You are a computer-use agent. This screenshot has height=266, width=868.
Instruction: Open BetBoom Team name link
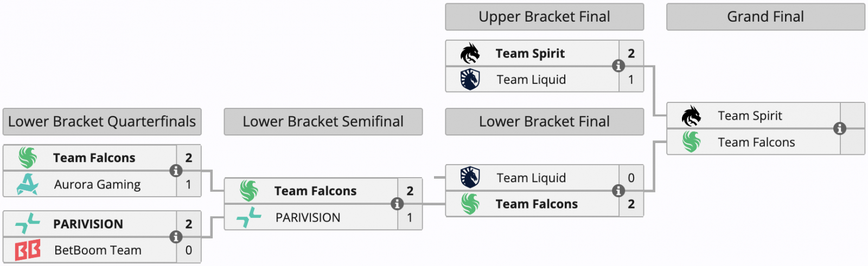98,250
